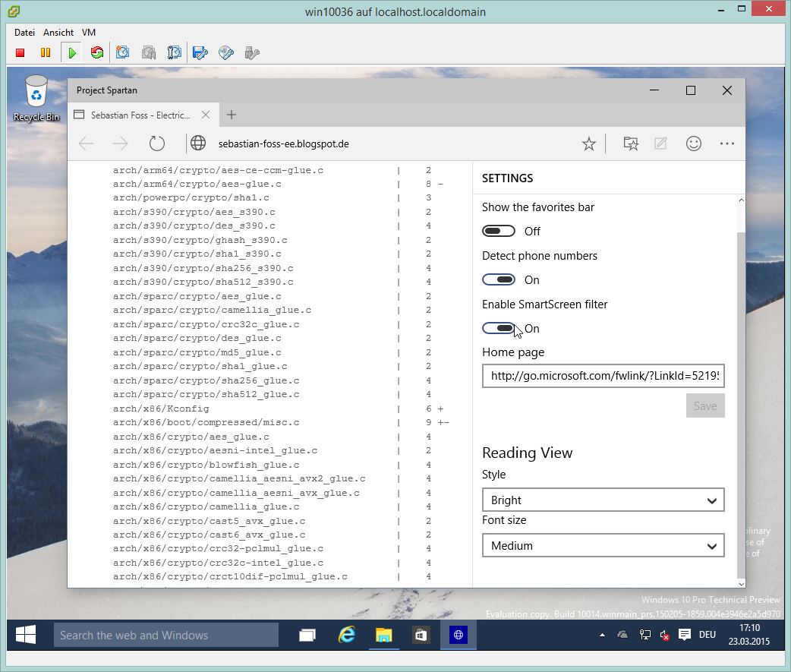Screen dimensions: 791x672
Task: Open a new browser tab
Action: coord(231,115)
